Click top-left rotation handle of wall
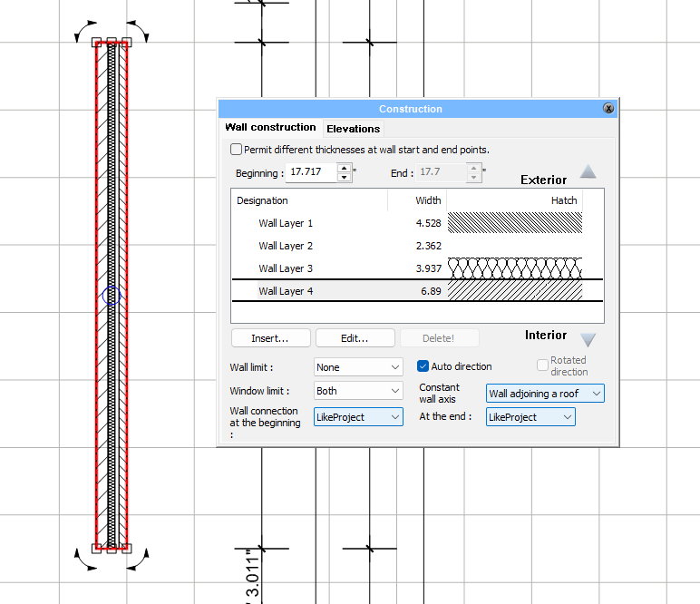Image resolution: width=700 pixels, height=604 pixels. 85,32
